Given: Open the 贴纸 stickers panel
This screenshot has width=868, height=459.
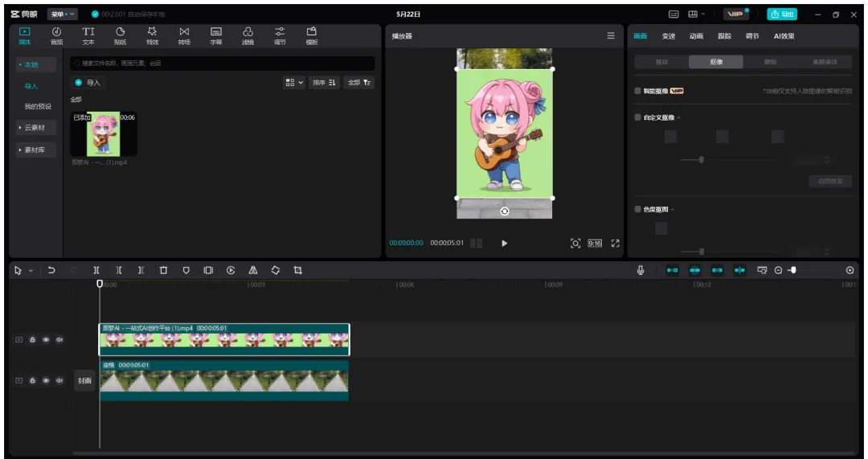Looking at the screenshot, I should click(120, 35).
